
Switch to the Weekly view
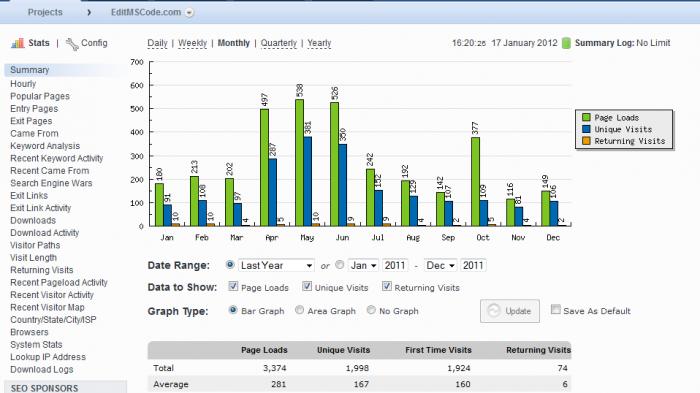click(x=192, y=43)
